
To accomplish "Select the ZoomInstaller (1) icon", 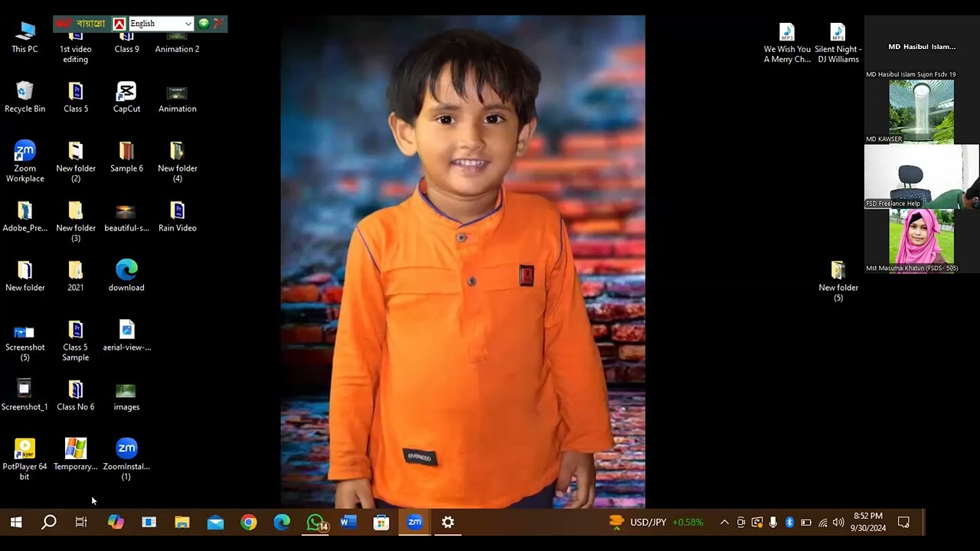I will pyautogui.click(x=126, y=459).
